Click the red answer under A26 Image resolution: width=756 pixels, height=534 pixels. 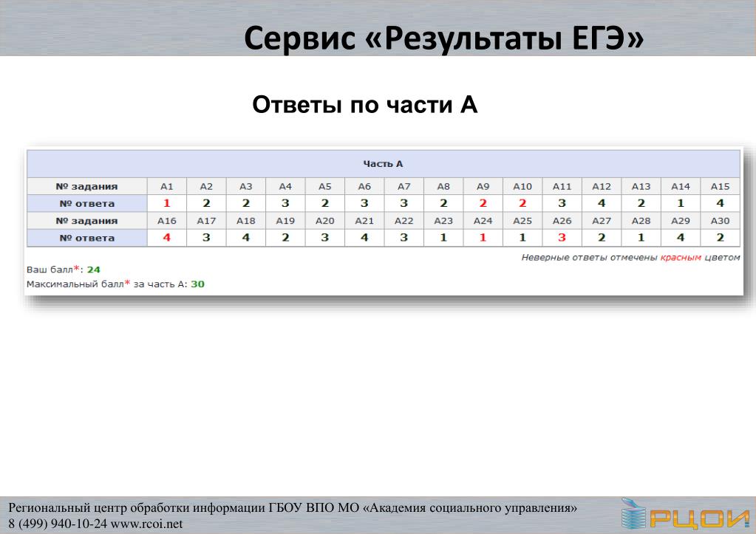[562, 238]
